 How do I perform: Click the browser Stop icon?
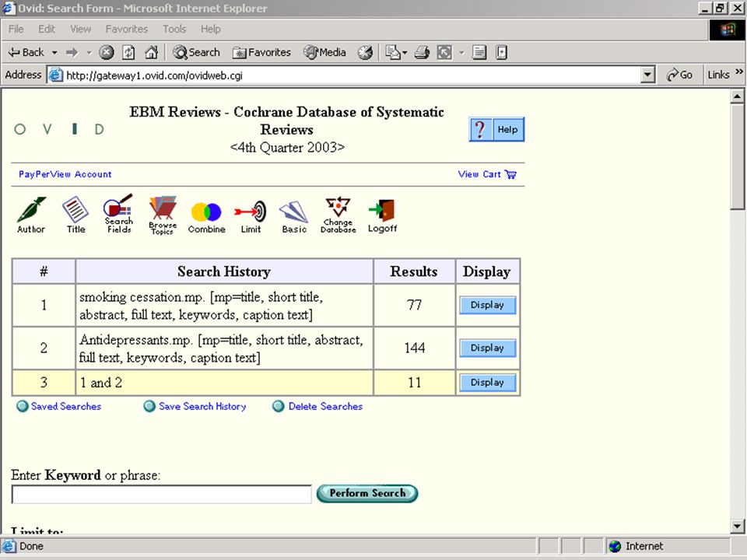point(107,52)
